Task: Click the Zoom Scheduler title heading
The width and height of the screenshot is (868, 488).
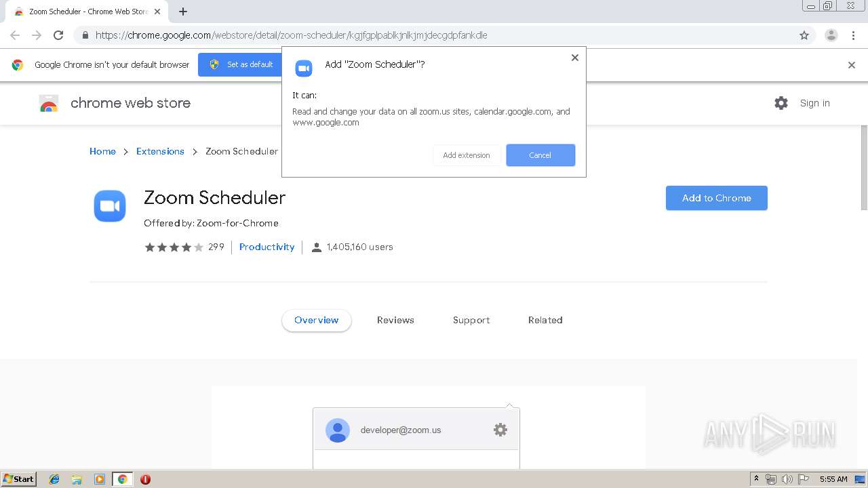Action: [x=214, y=197]
